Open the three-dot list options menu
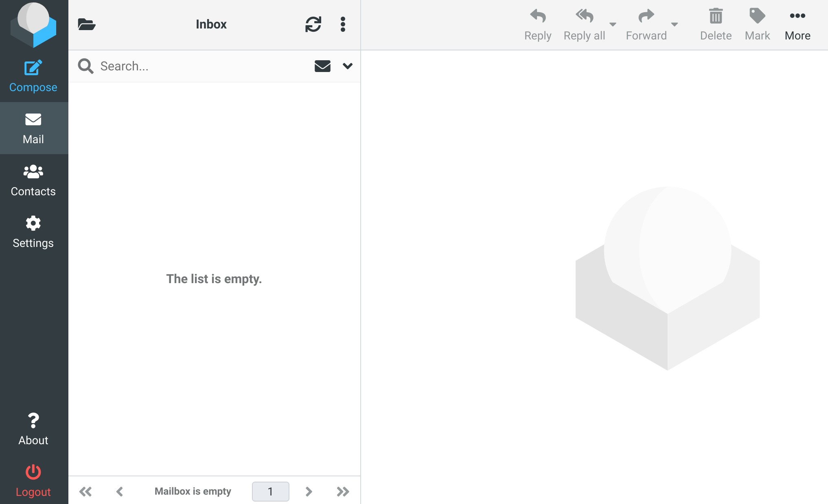Image resolution: width=828 pixels, height=504 pixels. pos(343,24)
